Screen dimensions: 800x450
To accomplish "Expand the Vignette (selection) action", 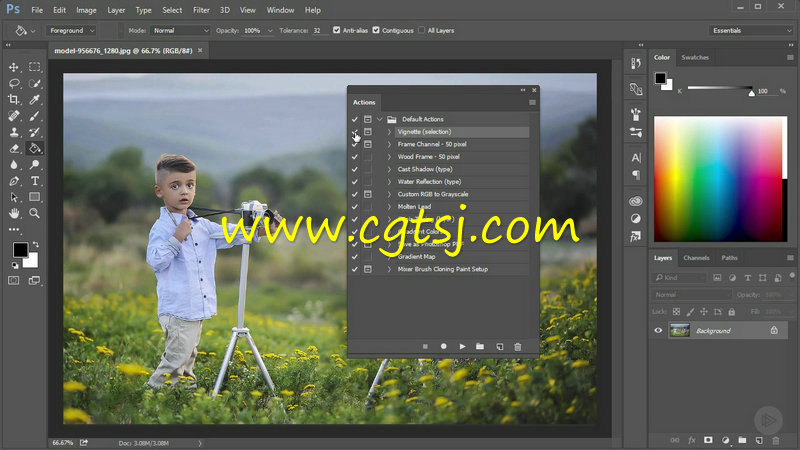I will [389, 132].
